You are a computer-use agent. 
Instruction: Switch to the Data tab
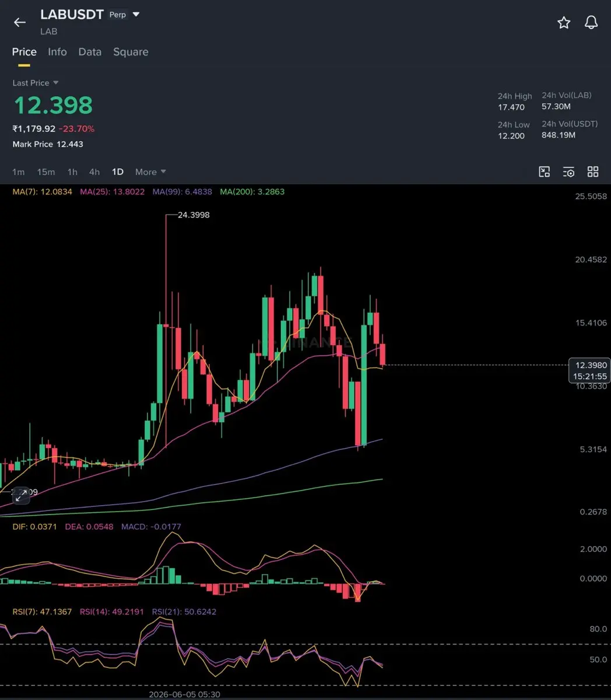90,52
